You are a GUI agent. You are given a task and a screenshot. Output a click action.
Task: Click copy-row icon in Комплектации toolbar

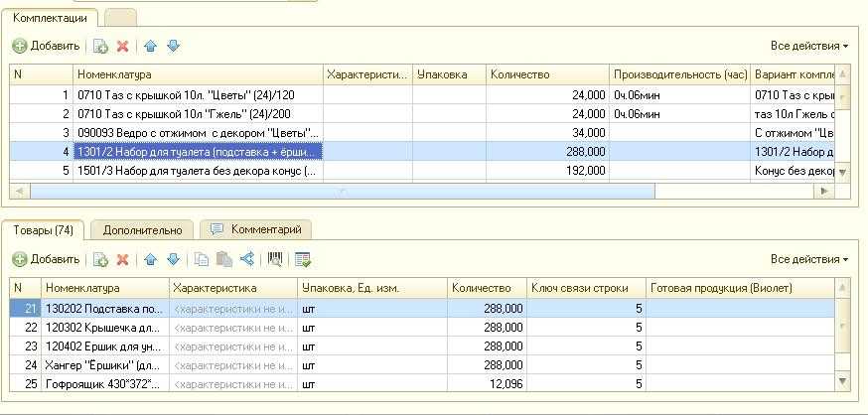[100, 46]
